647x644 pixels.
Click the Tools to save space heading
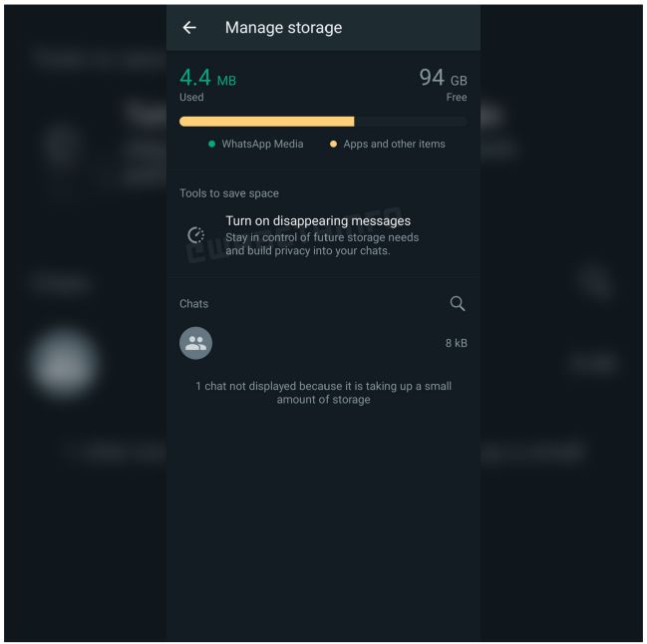click(x=229, y=193)
